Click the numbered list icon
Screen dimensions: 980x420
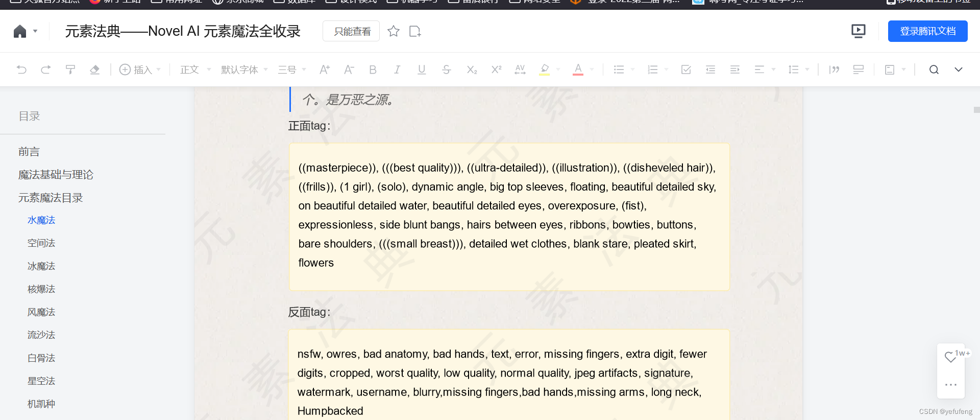pyautogui.click(x=653, y=69)
